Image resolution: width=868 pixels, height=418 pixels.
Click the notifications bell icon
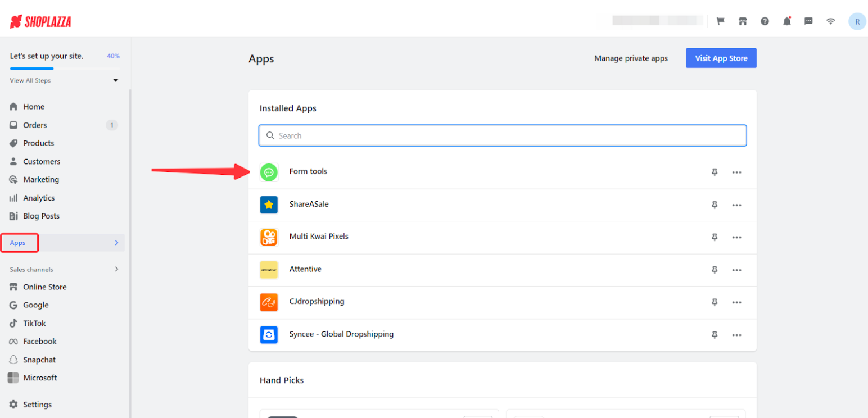[x=786, y=21]
